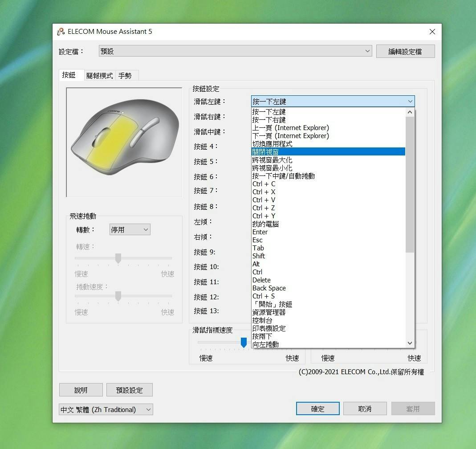Choose 我的電腦 from the list
Viewport: 476px width, 449px height.
click(x=329, y=224)
